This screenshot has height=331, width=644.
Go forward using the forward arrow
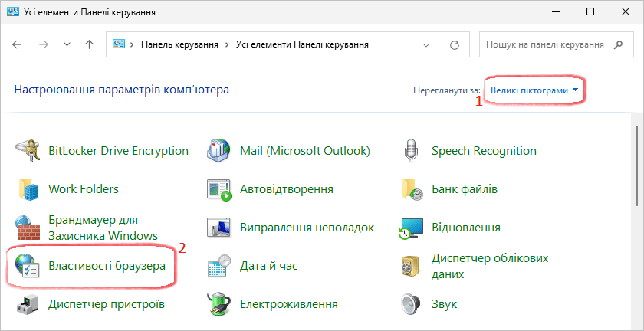43,44
